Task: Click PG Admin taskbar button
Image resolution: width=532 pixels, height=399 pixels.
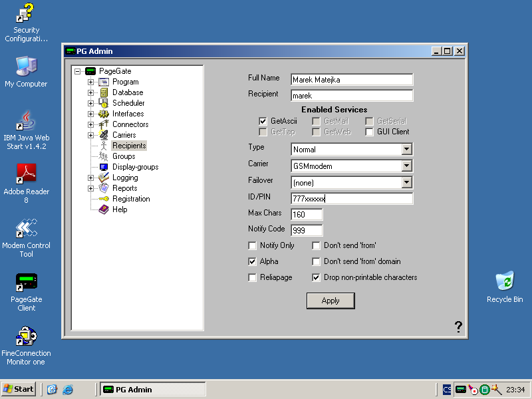Action: tap(153, 389)
